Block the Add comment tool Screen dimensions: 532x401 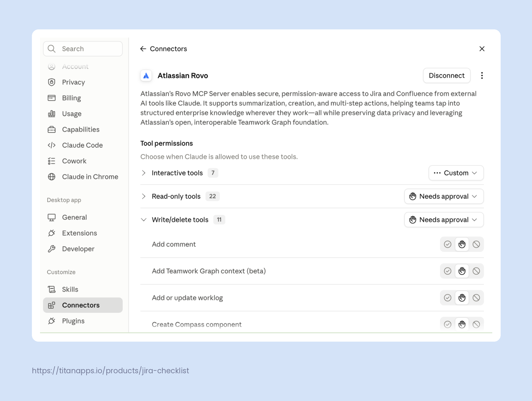[476, 244]
